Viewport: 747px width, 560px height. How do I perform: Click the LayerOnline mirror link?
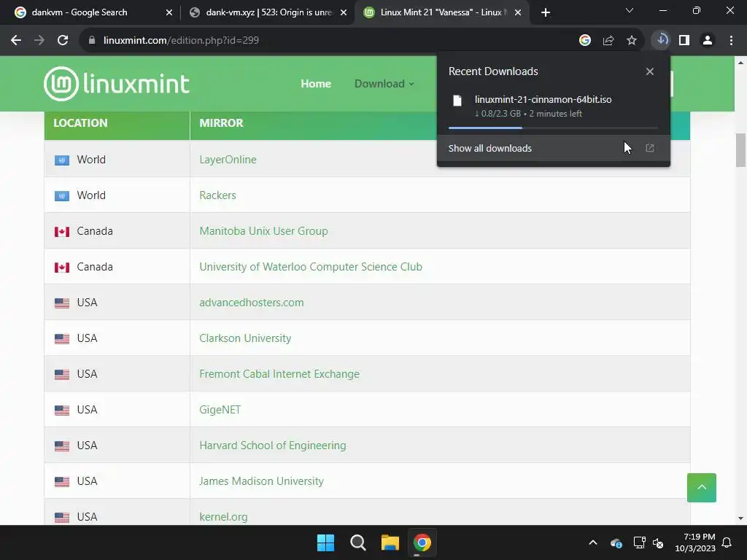click(228, 160)
